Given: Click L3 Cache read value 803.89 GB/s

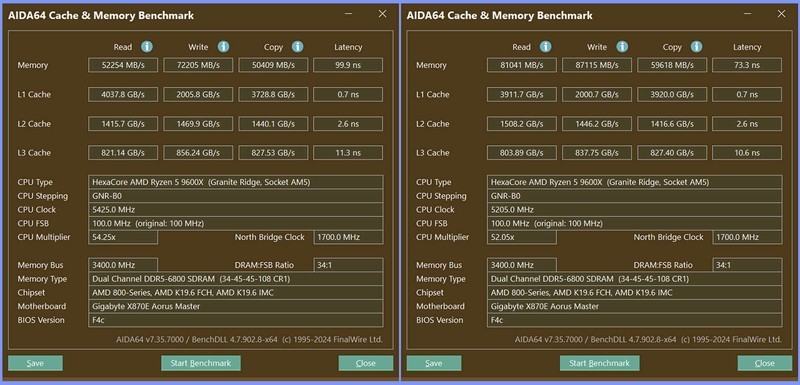Looking at the screenshot, I should coord(521,153).
